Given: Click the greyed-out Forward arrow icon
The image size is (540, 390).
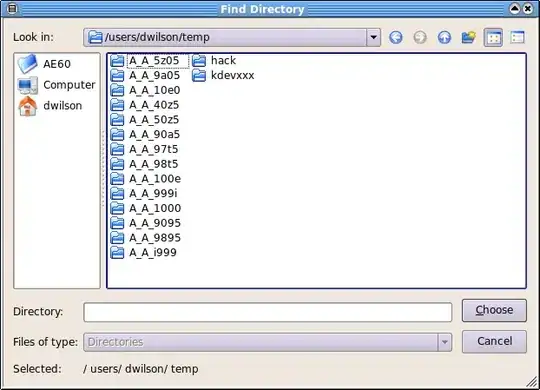Looking at the screenshot, I should click(420, 37).
